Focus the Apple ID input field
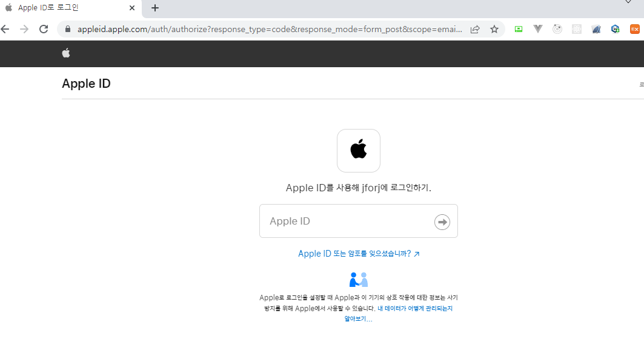The width and height of the screenshot is (644, 342). tap(359, 221)
